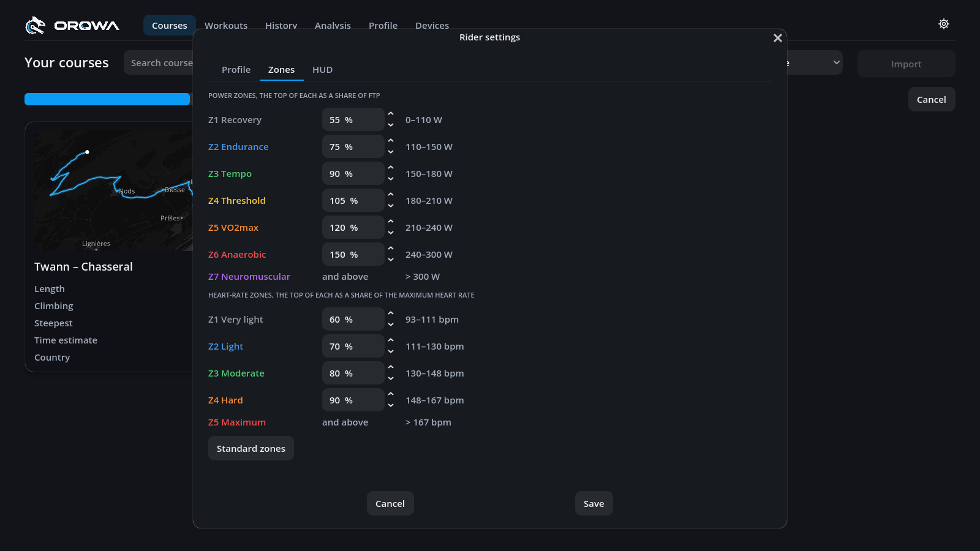This screenshot has width=980, height=551.
Task: Increase Z1 Very light heart-rate percentage
Action: point(391,314)
